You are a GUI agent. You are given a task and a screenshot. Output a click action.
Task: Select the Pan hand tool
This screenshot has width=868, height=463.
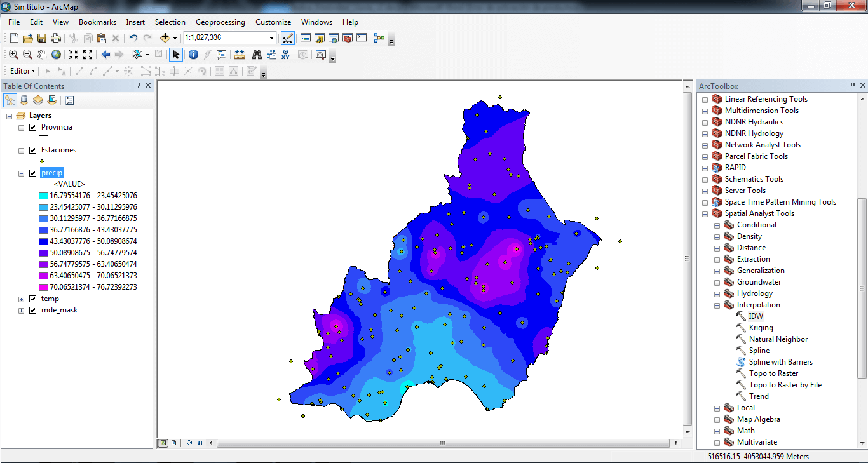[42, 55]
